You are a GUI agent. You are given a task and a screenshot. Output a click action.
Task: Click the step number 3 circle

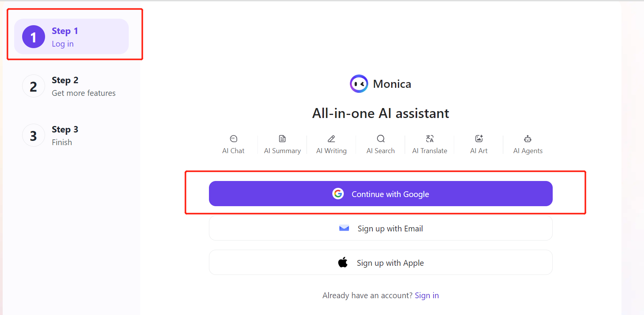[x=34, y=136]
